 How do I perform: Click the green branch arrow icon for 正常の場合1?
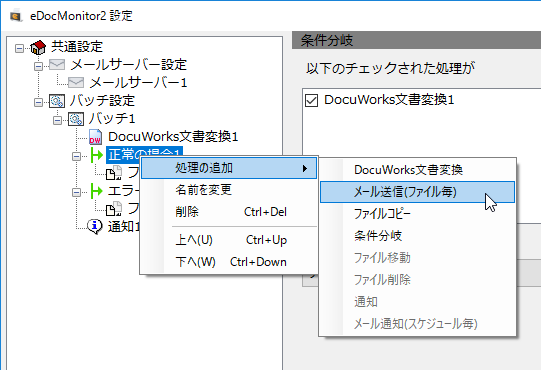(96, 155)
